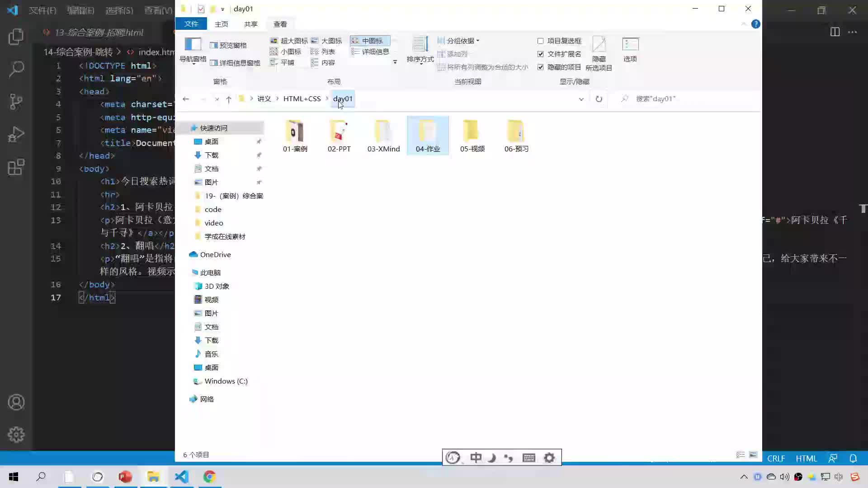The height and width of the screenshot is (488, 868).
Task: Toggle the details pane
Action: pyautogui.click(x=235, y=63)
